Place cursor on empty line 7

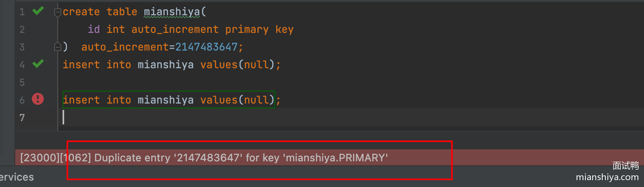point(160,118)
